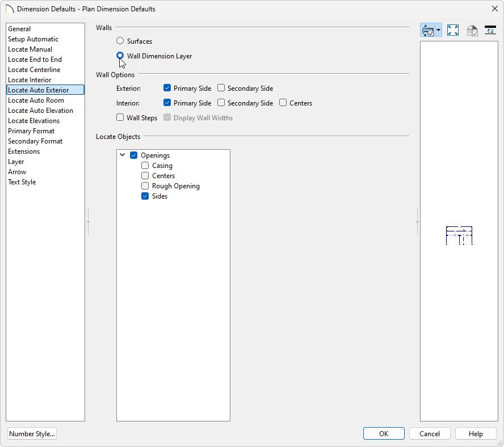Open the Locate Manual panel
The image size is (504, 447).
pos(45,49)
